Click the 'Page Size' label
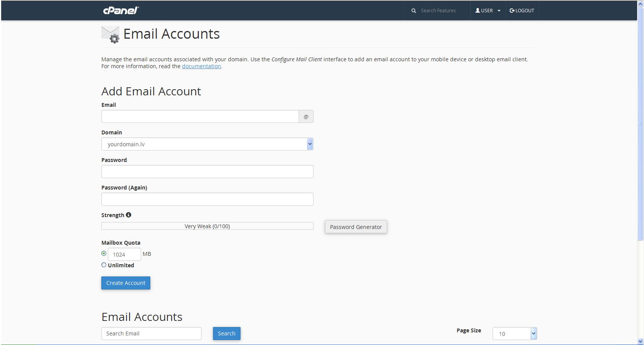The height and width of the screenshot is (345, 644). coord(469,330)
